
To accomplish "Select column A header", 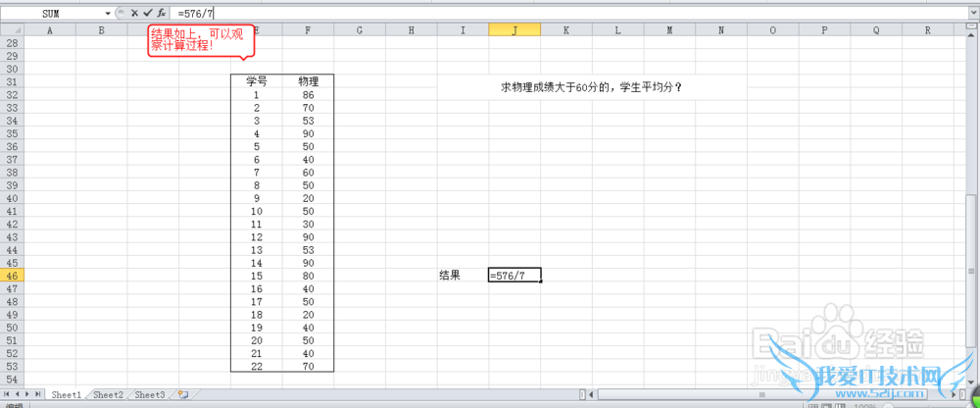I will [x=49, y=30].
